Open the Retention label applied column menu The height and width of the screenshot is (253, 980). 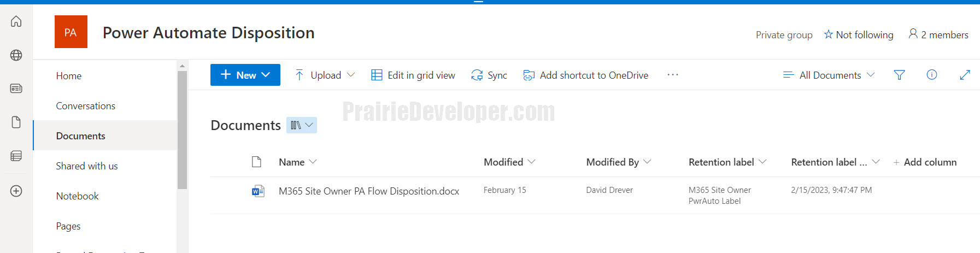[x=835, y=162]
